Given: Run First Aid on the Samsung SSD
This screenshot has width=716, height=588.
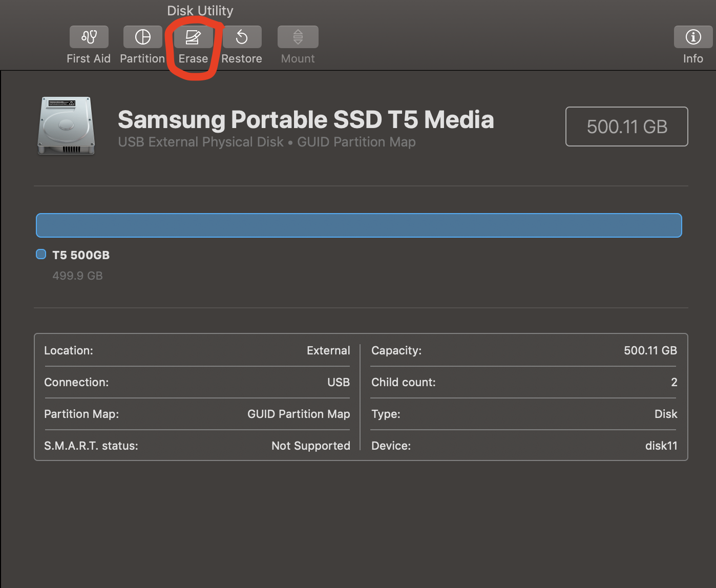Looking at the screenshot, I should point(88,44).
